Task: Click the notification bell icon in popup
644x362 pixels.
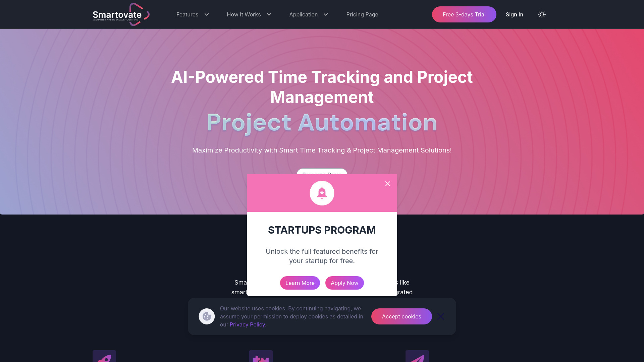Action: (322, 193)
